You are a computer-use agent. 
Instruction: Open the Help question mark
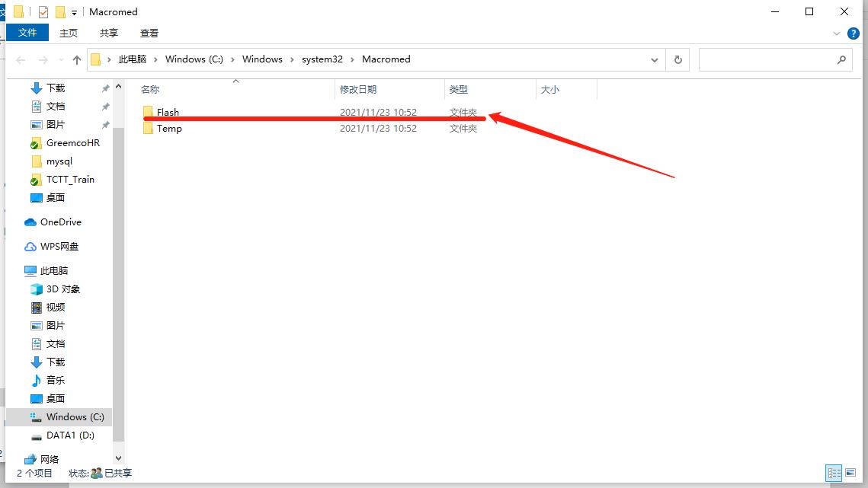[854, 33]
